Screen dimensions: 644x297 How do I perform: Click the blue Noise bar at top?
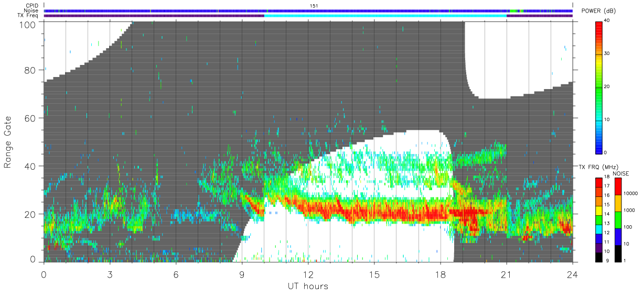pos(308,10)
